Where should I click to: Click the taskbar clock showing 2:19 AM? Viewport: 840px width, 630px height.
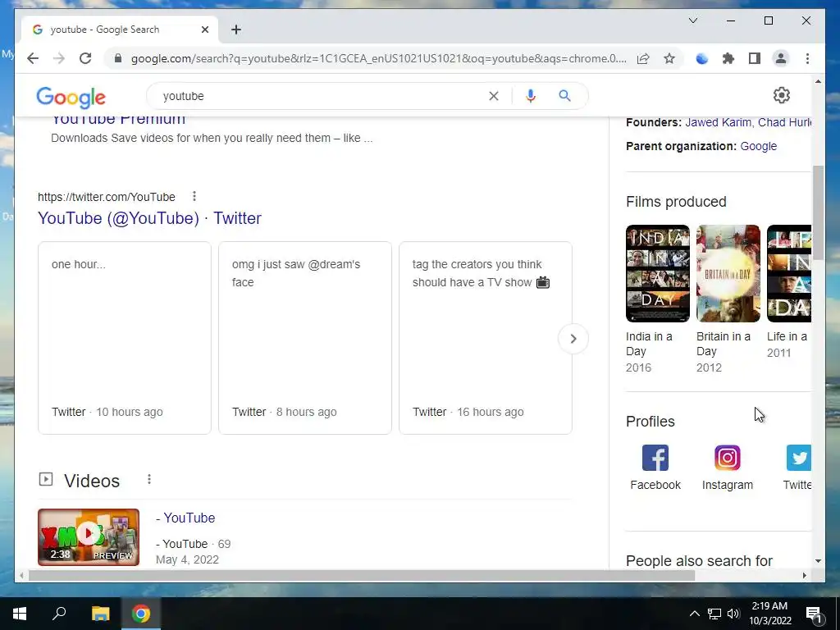(x=769, y=614)
